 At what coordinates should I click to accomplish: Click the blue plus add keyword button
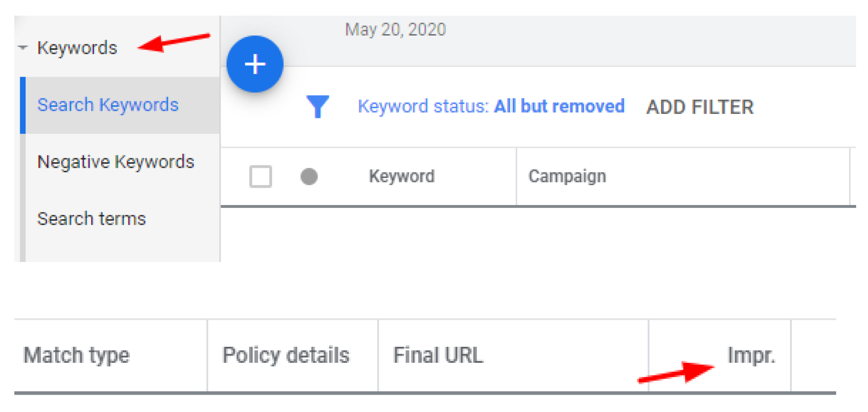pos(255,64)
